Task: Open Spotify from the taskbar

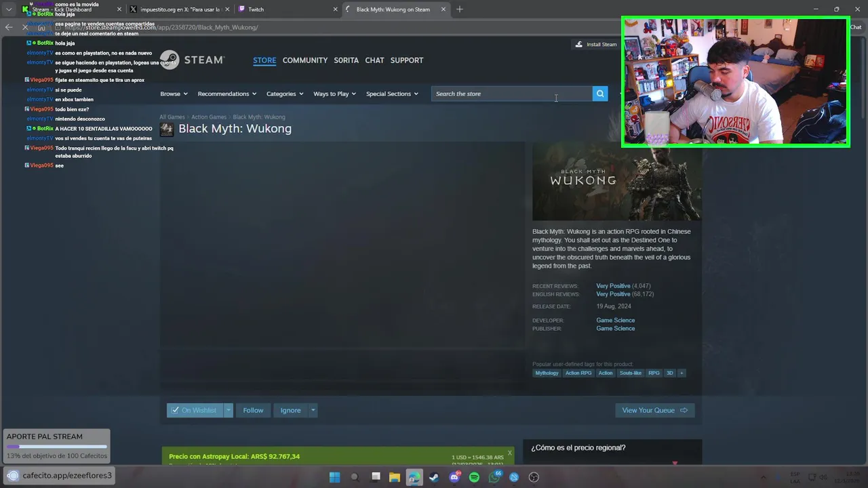Action: click(x=474, y=477)
